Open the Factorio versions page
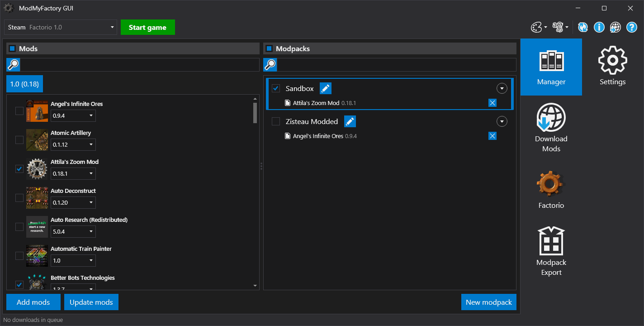 click(x=551, y=190)
